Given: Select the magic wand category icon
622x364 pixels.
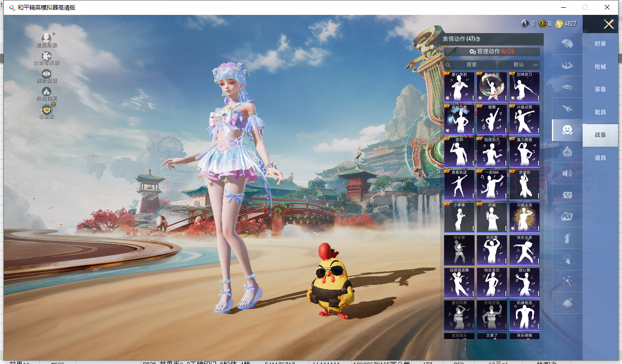Looking at the screenshot, I should 567,282.
